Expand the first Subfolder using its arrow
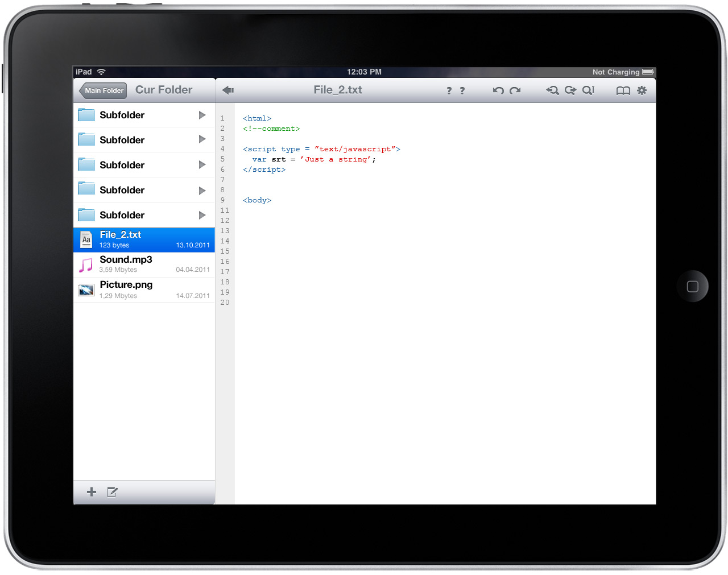 point(202,115)
